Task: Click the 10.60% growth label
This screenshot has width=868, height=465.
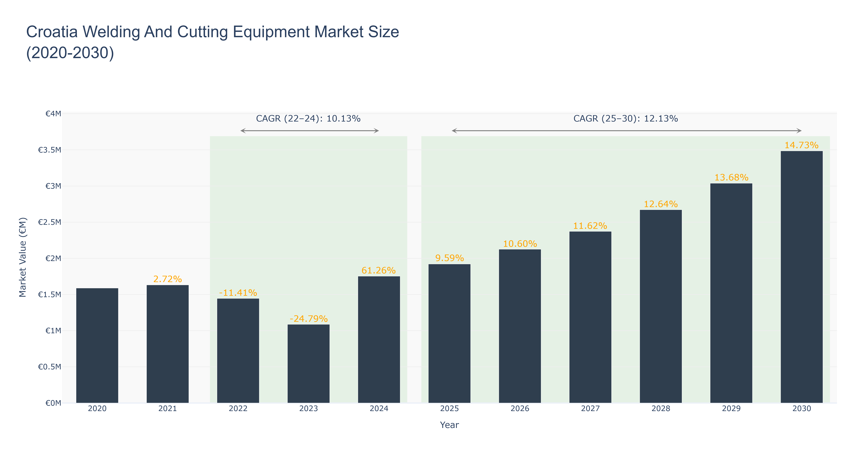Action: coord(520,244)
